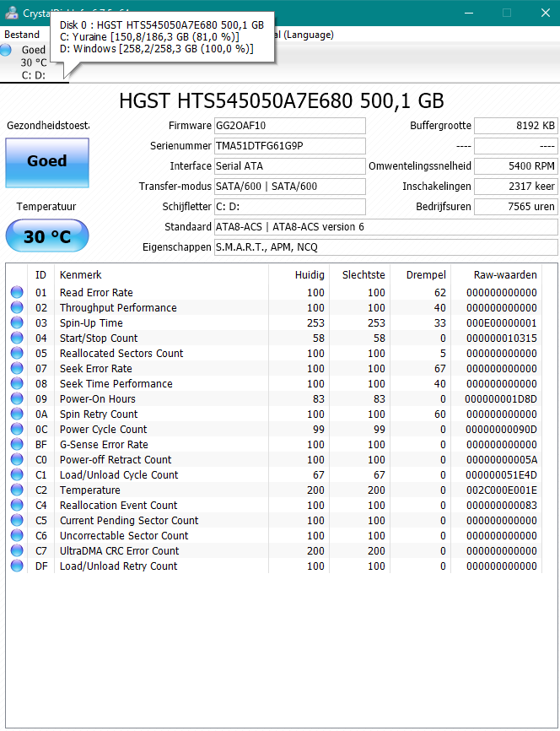The image size is (560, 731).
Task: Select the Power-On Hours attribute name
Action: (97, 399)
